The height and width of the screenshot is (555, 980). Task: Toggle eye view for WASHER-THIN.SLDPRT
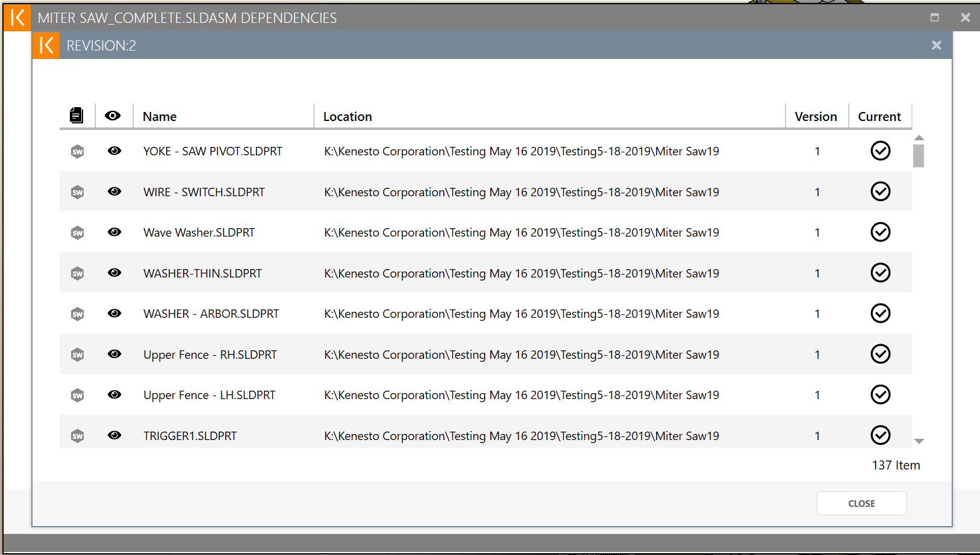(114, 273)
